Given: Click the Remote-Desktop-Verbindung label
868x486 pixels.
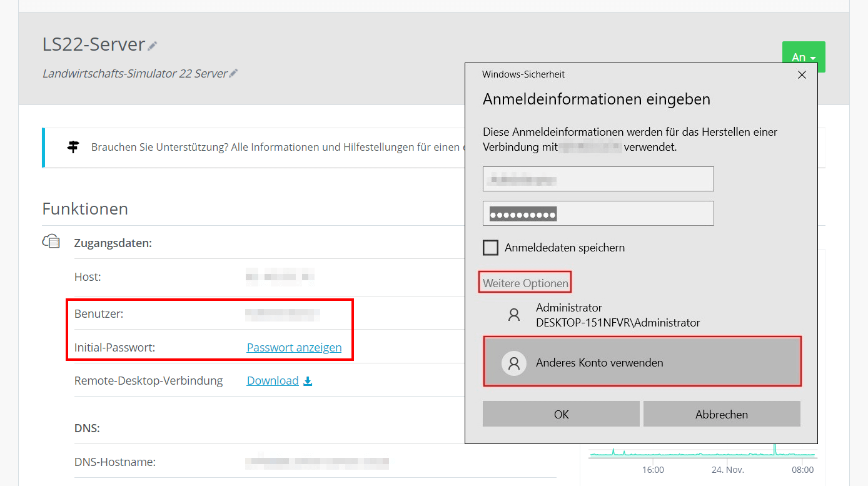Looking at the screenshot, I should [x=148, y=380].
